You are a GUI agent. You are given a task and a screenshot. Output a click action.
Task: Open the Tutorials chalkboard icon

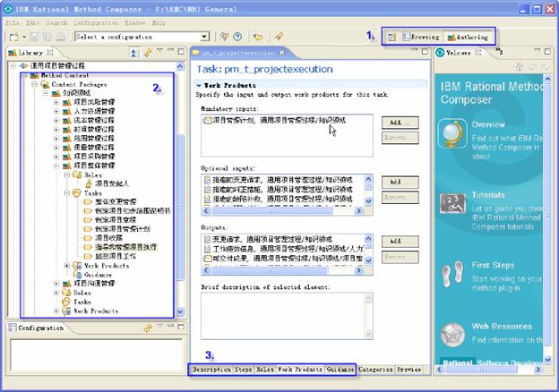click(x=452, y=204)
